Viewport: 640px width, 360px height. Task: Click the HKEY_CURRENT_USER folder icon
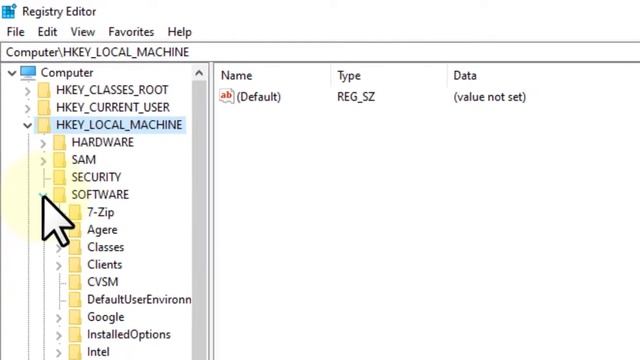44,108
